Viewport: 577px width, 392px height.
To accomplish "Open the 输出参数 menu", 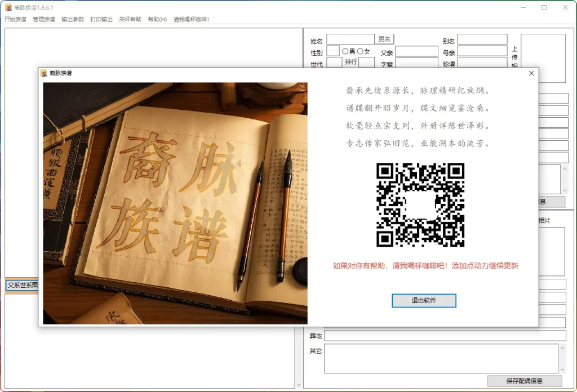I will click(73, 19).
